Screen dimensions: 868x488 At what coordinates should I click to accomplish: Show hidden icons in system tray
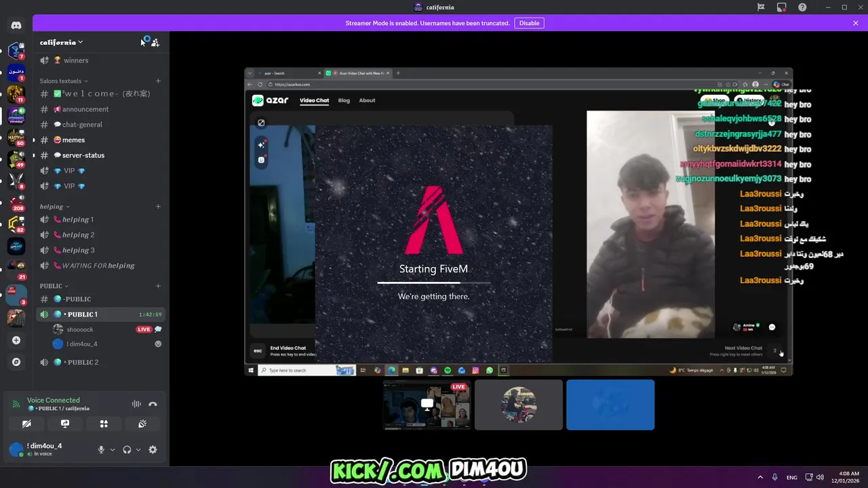click(x=759, y=477)
